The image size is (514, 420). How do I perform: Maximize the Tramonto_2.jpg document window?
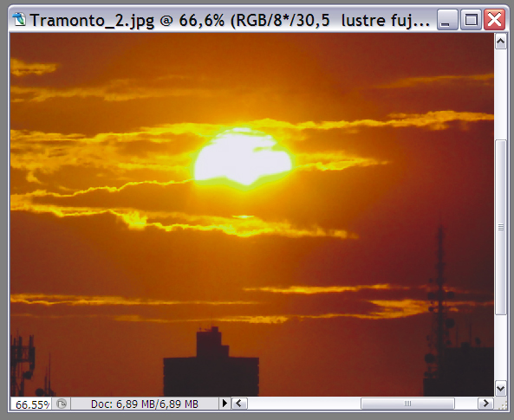[471, 20]
